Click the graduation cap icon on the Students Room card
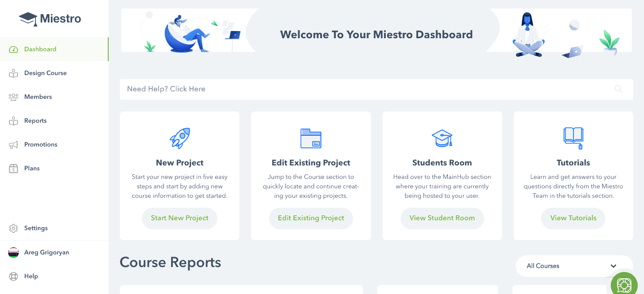Screen dimensions: 644x294 pos(442,138)
